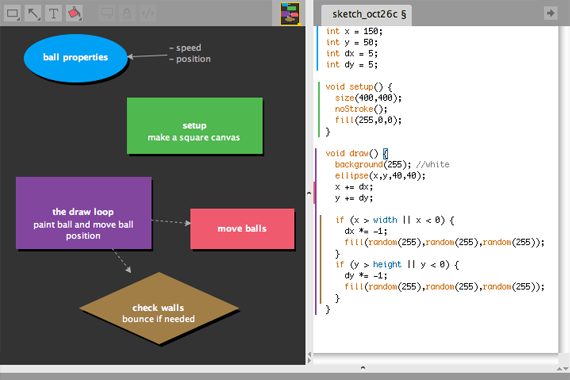
Task: Click the purple 'the draw loop' box
Action: tap(84, 213)
